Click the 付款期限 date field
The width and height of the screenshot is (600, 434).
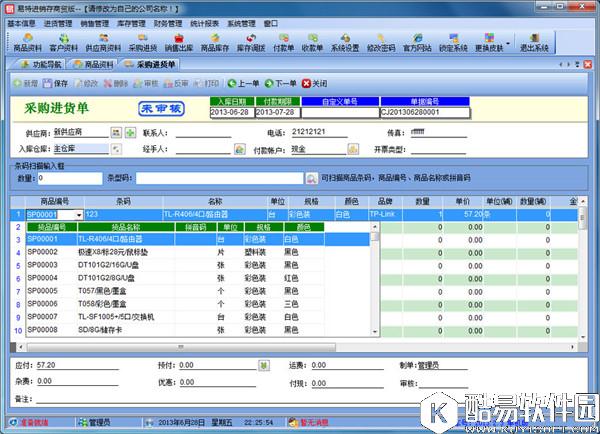pyautogui.click(x=277, y=112)
